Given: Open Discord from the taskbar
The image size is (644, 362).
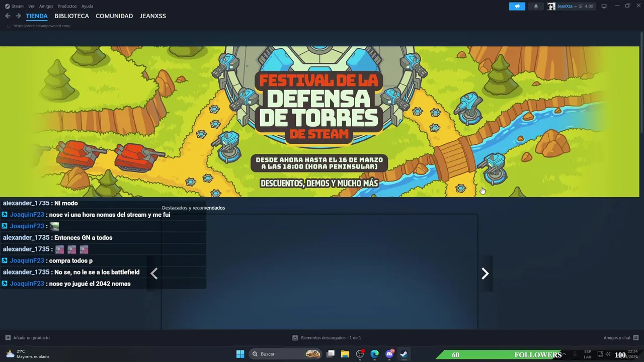Looking at the screenshot, I should pos(389,354).
